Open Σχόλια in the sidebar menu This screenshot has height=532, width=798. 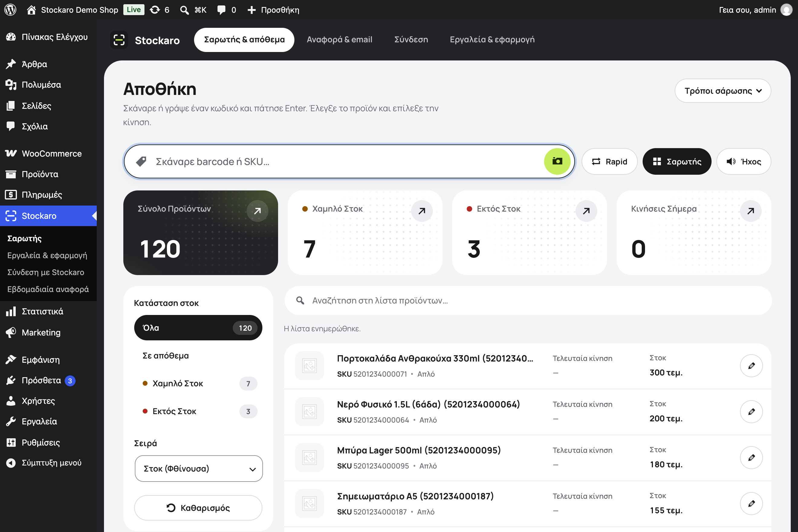(x=48, y=126)
